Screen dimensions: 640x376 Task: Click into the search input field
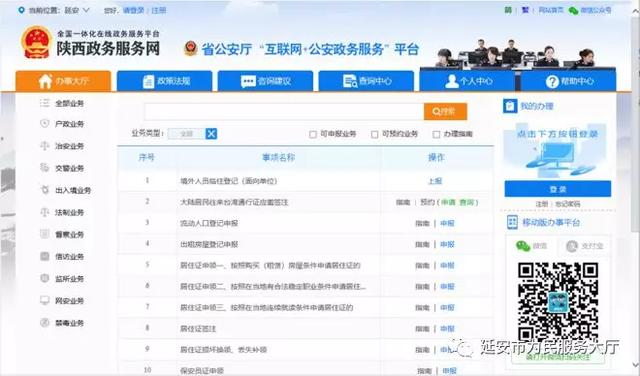tap(284, 111)
